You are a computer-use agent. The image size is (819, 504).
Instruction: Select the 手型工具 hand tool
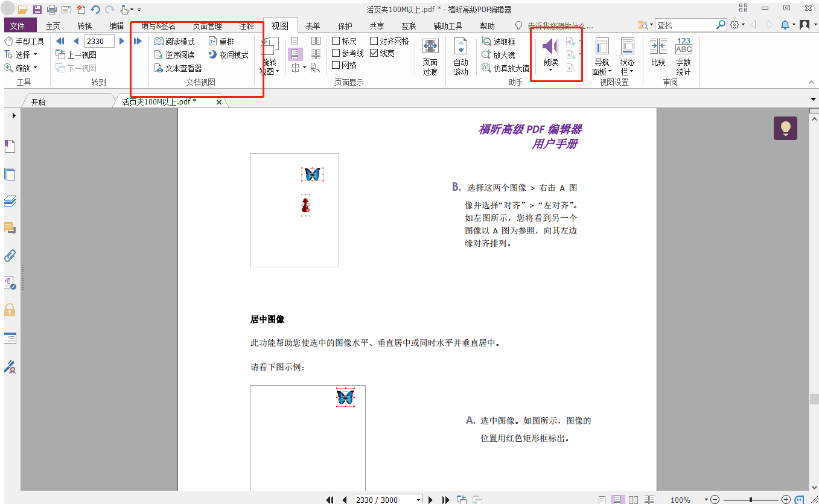click(25, 40)
